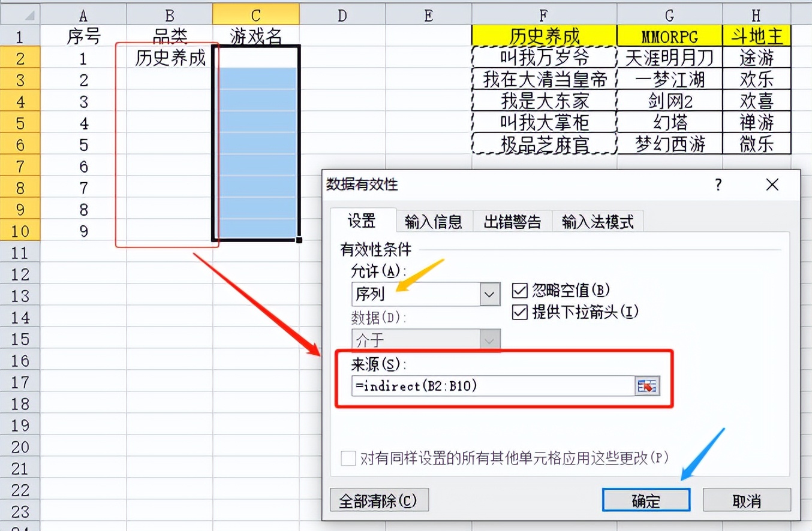Viewport: 812px width, 531px height.
Task: Click the 全部清除 button
Action: point(379,500)
